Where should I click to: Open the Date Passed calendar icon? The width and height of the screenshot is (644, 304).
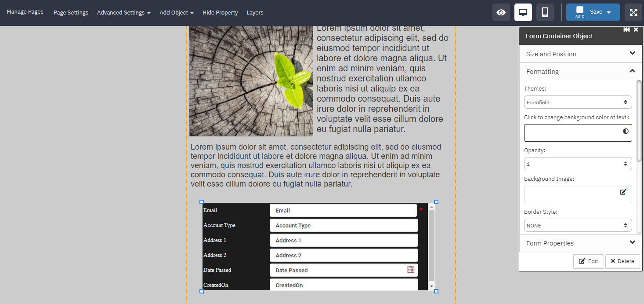coord(411,270)
